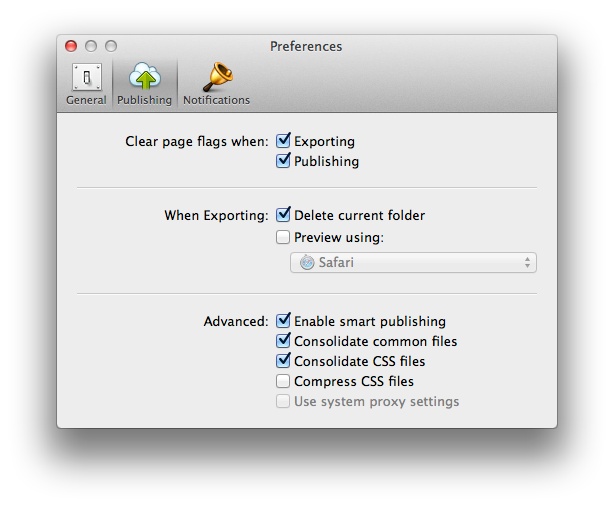Switch to the General tab label
Image resolution: width=614 pixels, height=507 pixels.
[x=86, y=100]
